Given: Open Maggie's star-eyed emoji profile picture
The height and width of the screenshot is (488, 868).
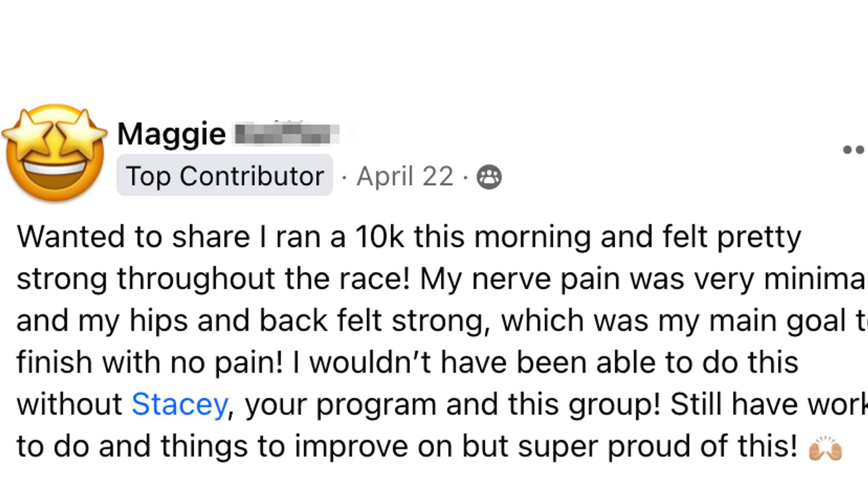Looking at the screenshot, I should pyautogui.click(x=55, y=153).
